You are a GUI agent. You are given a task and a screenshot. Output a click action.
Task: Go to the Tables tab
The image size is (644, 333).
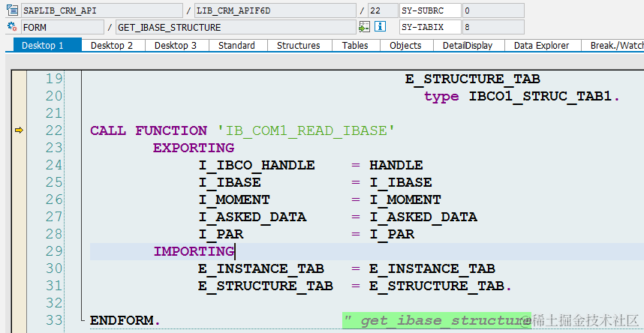(x=355, y=45)
